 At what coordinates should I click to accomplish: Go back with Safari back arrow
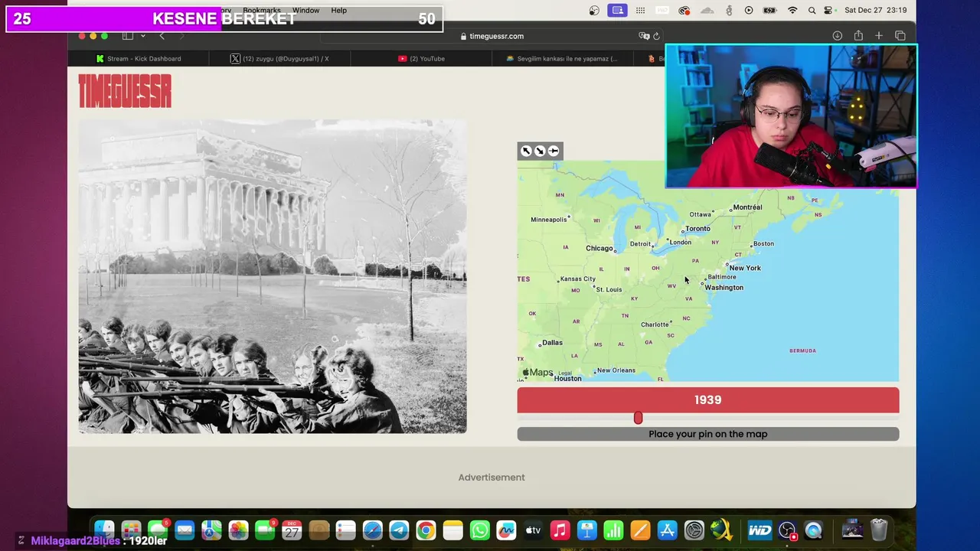click(x=162, y=36)
